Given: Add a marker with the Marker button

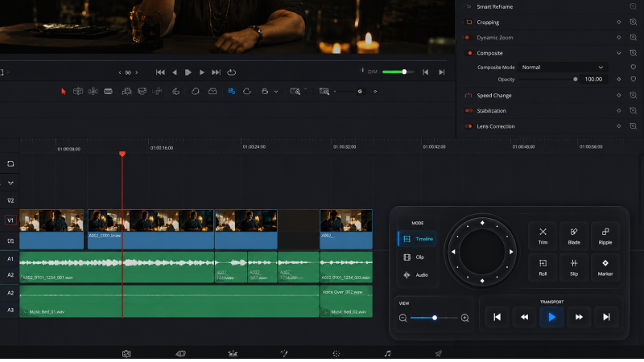Looking at the screenshot, I should click(605, 268).
